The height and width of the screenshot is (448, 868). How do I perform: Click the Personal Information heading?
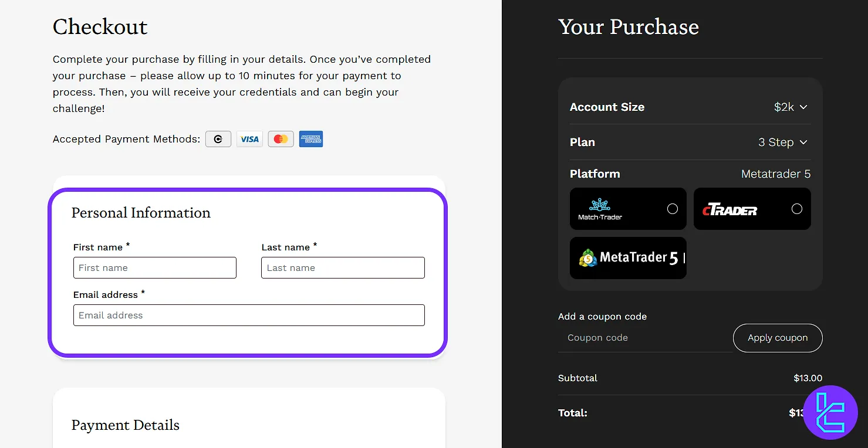[141, 213]
